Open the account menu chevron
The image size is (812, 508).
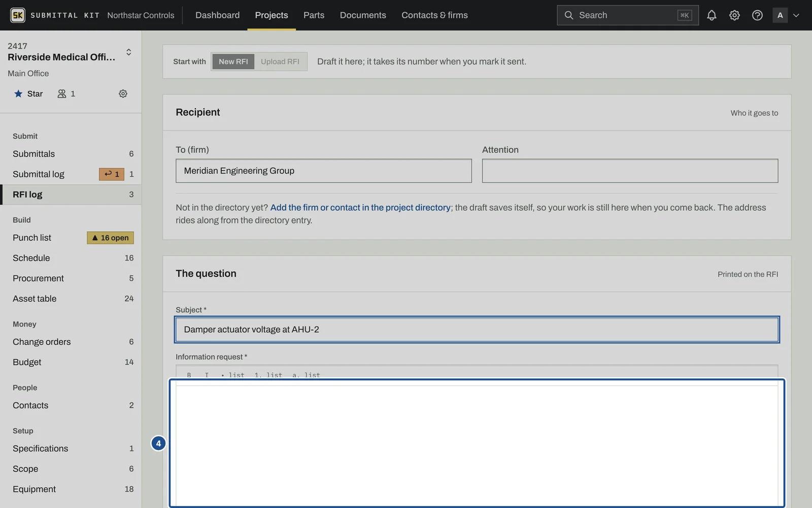tap(796, 15)
